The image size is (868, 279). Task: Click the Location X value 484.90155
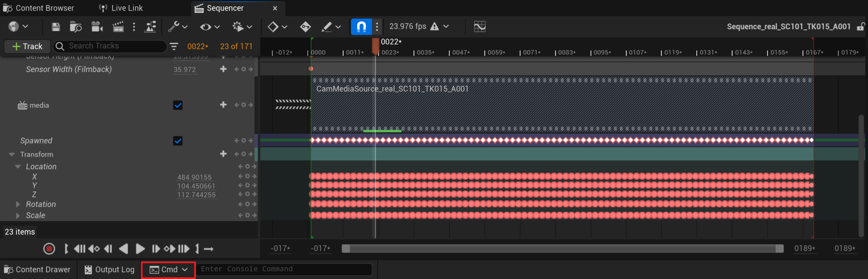coord(195,177)
